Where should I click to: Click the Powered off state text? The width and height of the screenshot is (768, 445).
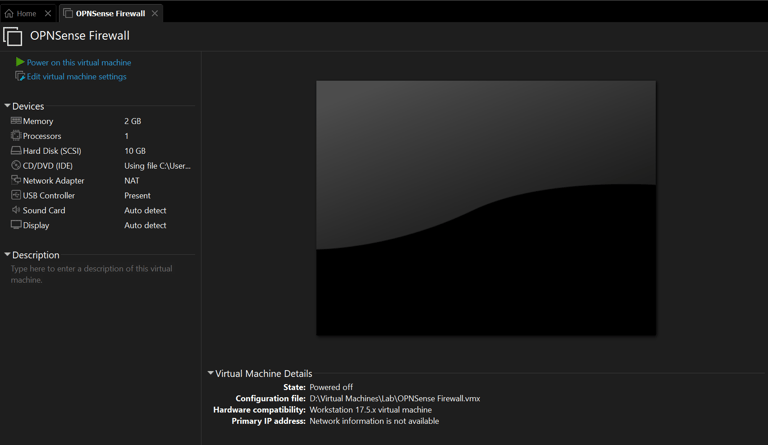tap(331, 387)
